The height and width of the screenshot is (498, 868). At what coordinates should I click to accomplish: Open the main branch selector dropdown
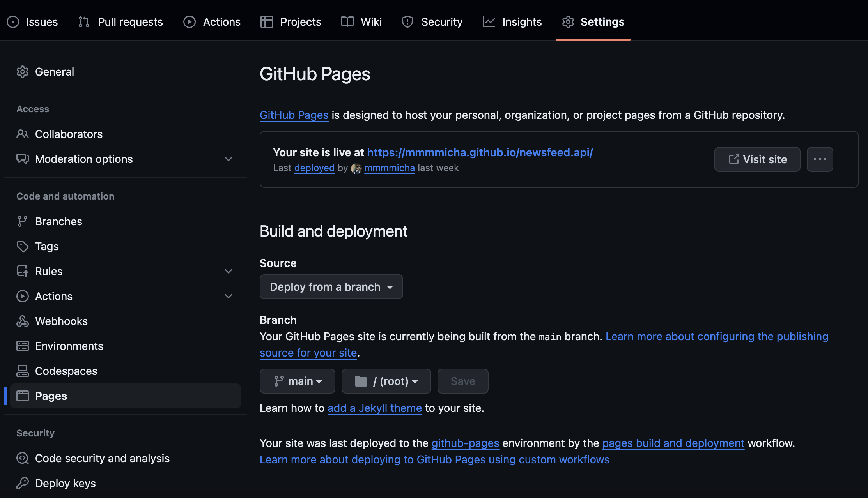298,381
